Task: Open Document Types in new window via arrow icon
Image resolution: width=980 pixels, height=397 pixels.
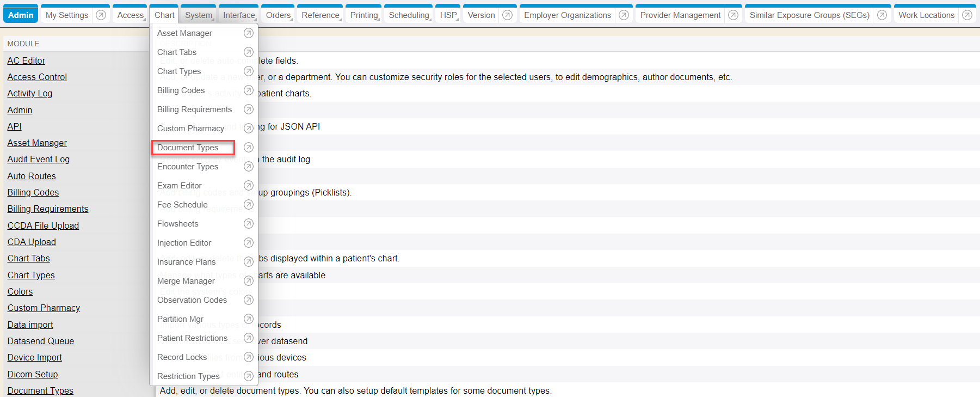Action: click(248, 148)
